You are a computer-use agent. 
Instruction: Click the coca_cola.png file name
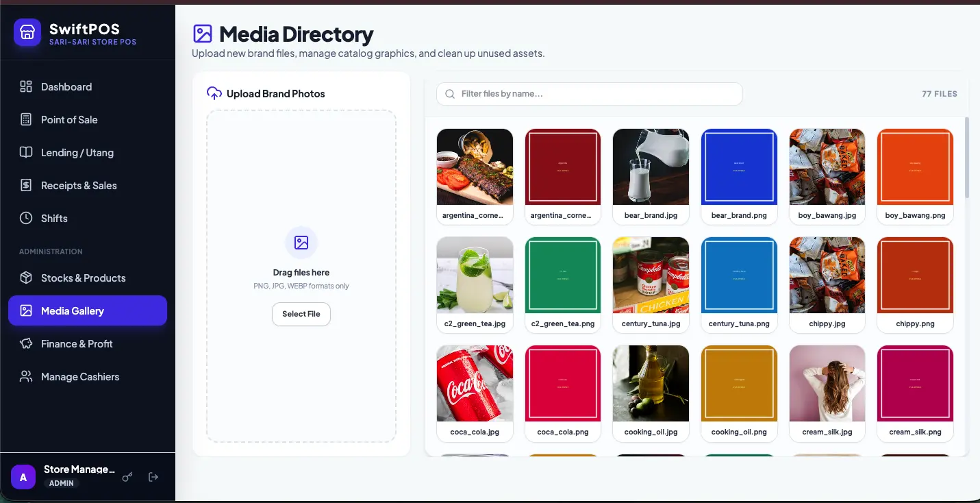coord(563,432)
